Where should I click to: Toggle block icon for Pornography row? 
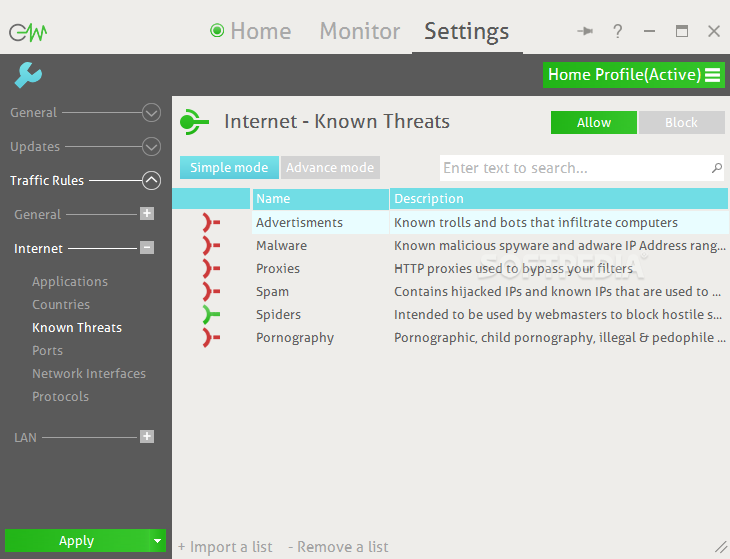[x=211, y=337]
